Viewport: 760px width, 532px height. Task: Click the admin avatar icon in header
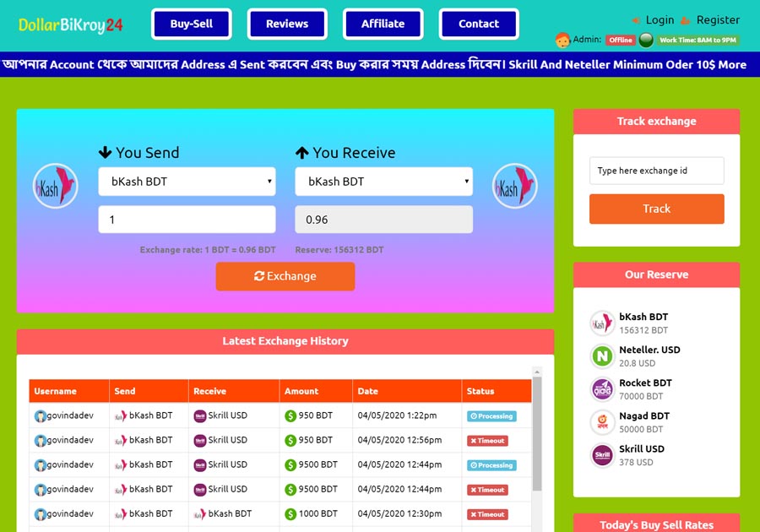click(562, 40)
